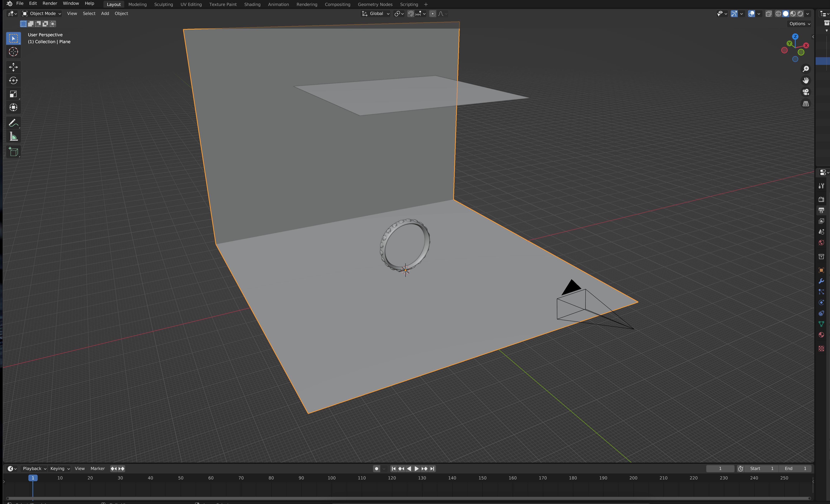Add a new workspace with plus button
This screenshot has width=830, height=504.
pyautogui.click(x=426, y=4)
